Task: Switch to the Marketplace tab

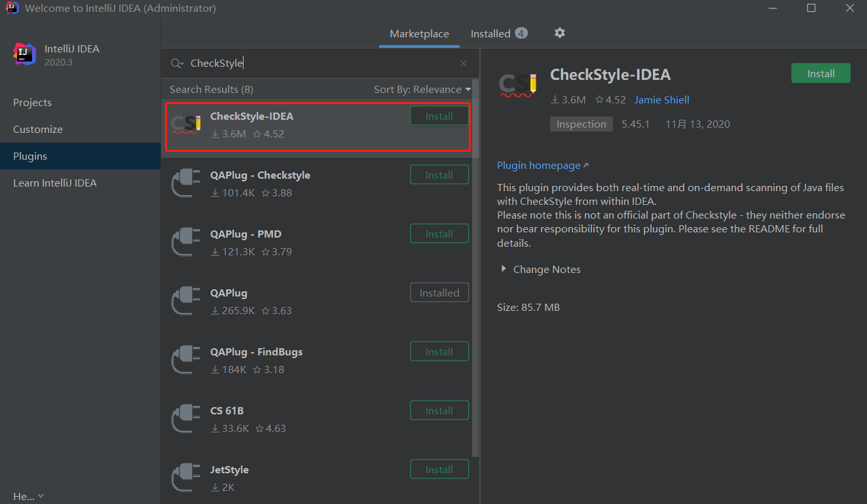Action: click(x=419, y=33)
